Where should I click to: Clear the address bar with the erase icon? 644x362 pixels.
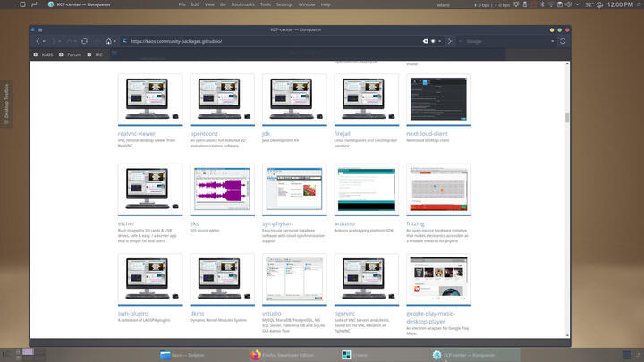click(425, 41)
